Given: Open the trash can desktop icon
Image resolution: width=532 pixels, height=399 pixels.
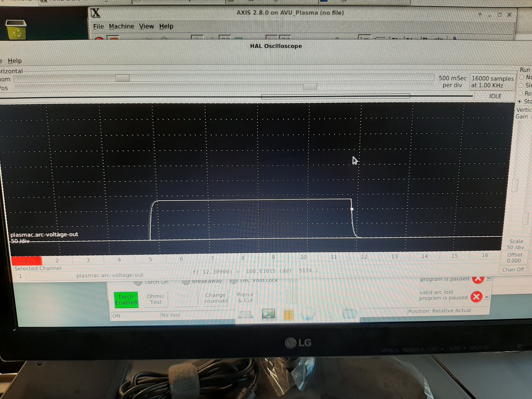Looking at the screenshot, I should [16, 29].
